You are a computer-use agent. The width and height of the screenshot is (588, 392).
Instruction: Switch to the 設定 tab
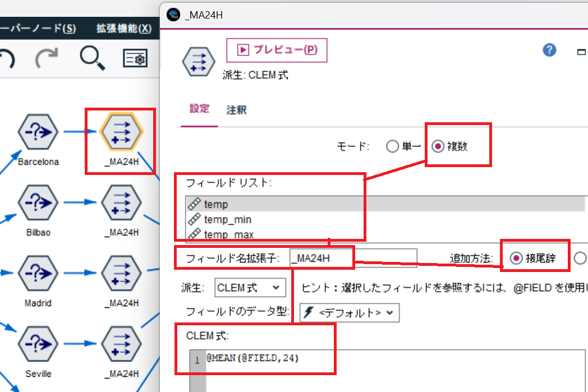coord(199,109)
